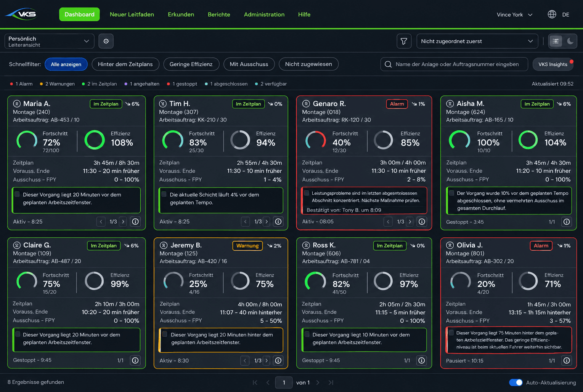Open VKS Insights

(x=553, y=64)
